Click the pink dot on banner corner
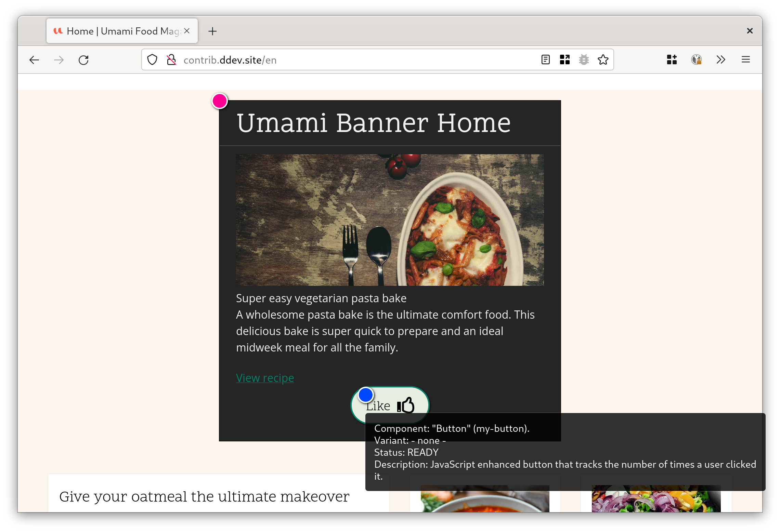Screen dimensions: 780x532 coord(220,101)
